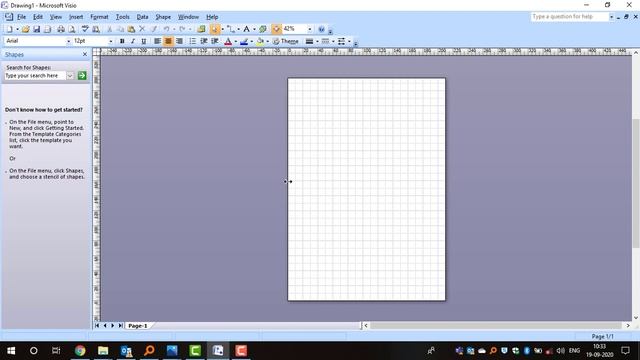Image resolution: width=640 pixels, height=360 pixels.
Task: Run the green search arrow for shapes
Action: point(82,76)
